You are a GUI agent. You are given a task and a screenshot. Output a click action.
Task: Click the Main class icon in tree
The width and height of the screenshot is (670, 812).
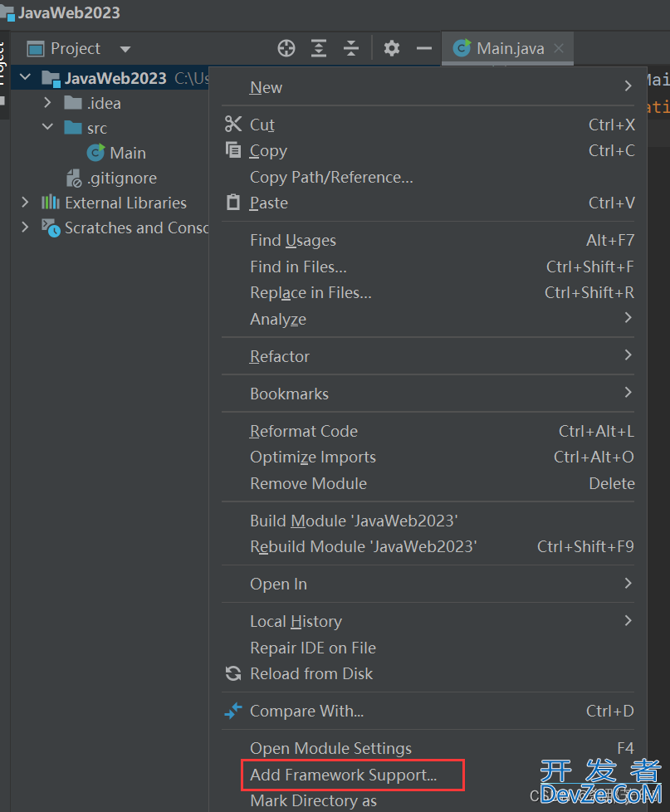(x=95, y=152)
